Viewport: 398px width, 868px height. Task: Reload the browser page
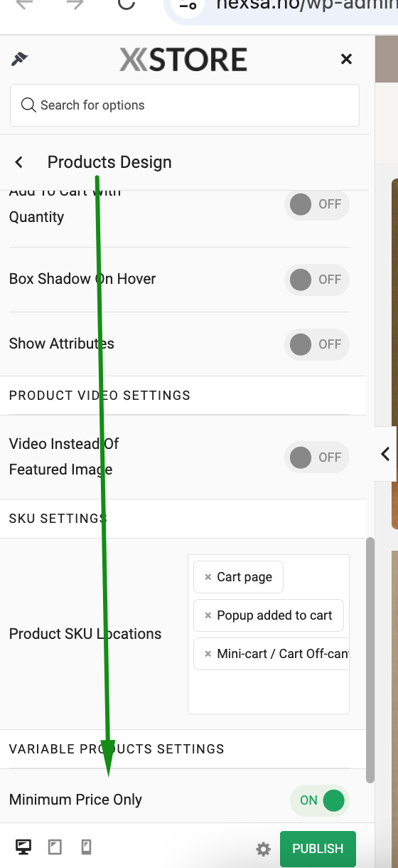[127, 4]
